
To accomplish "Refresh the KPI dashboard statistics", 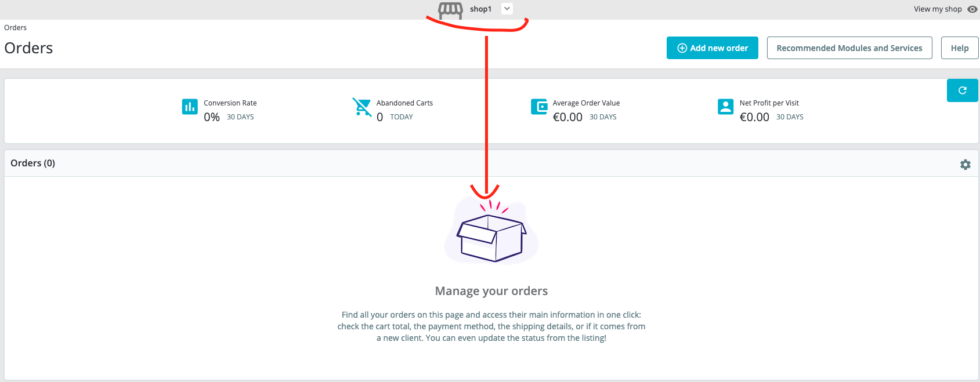I will click(962, 90).
